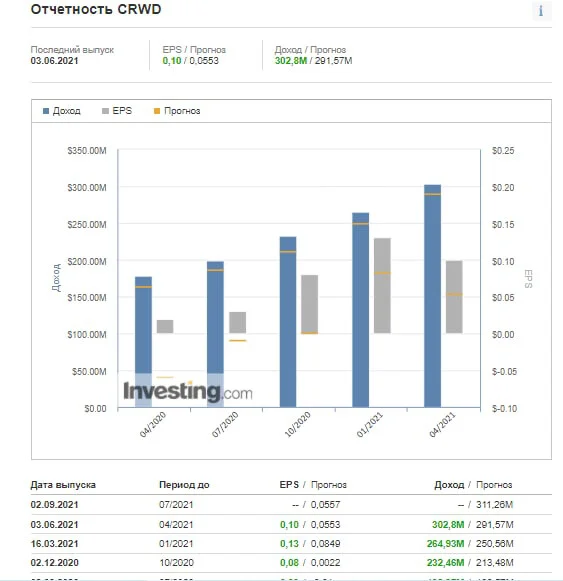
Task: Click the blue revenue bar for 01/2021
Action: [x=361, y=310]
